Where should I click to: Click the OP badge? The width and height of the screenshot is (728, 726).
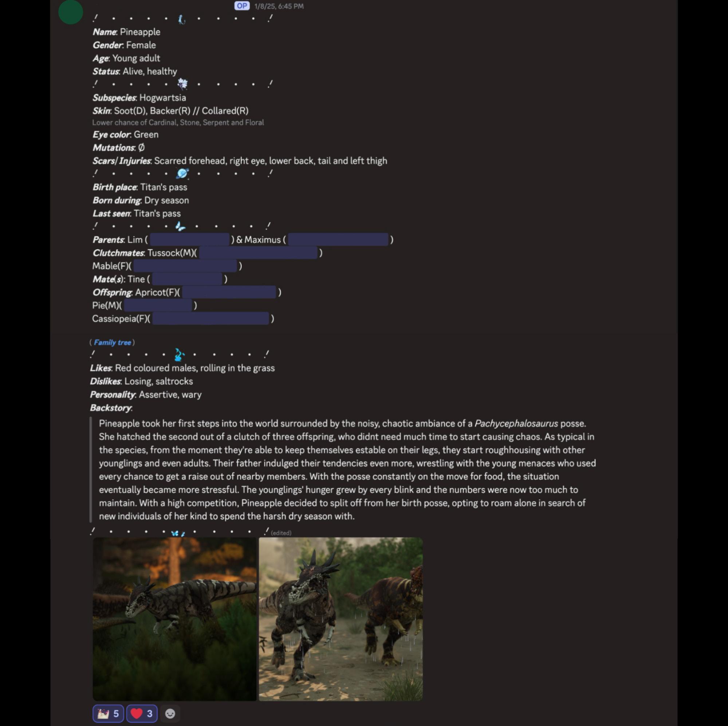click(x=242, y=6)
